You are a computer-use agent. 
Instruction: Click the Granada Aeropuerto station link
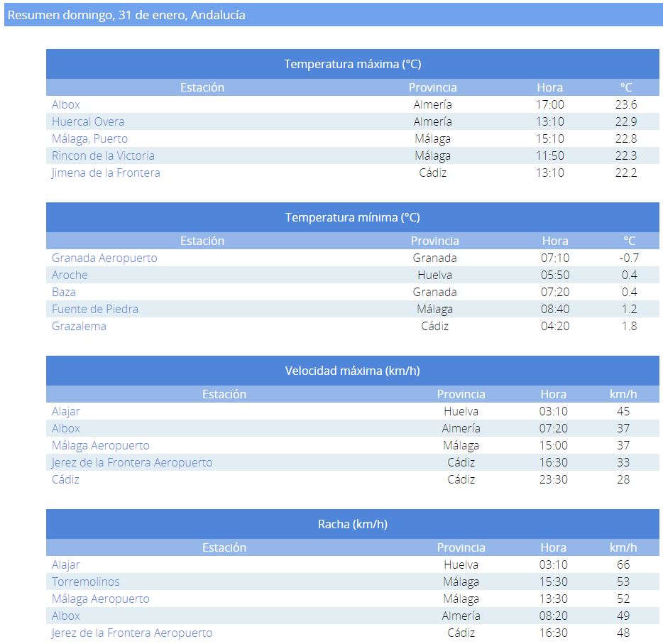tap(104, 258)
